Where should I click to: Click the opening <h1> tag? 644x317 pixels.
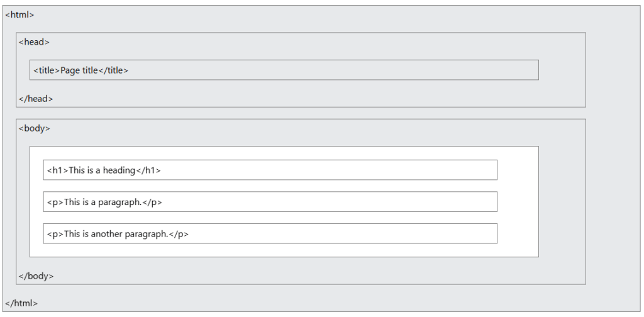(57, 170)
